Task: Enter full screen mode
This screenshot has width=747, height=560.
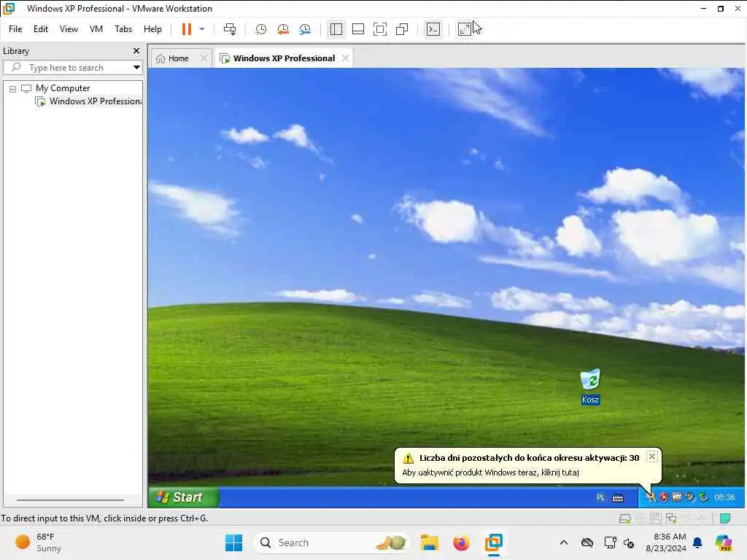Action: pos(379,29)
